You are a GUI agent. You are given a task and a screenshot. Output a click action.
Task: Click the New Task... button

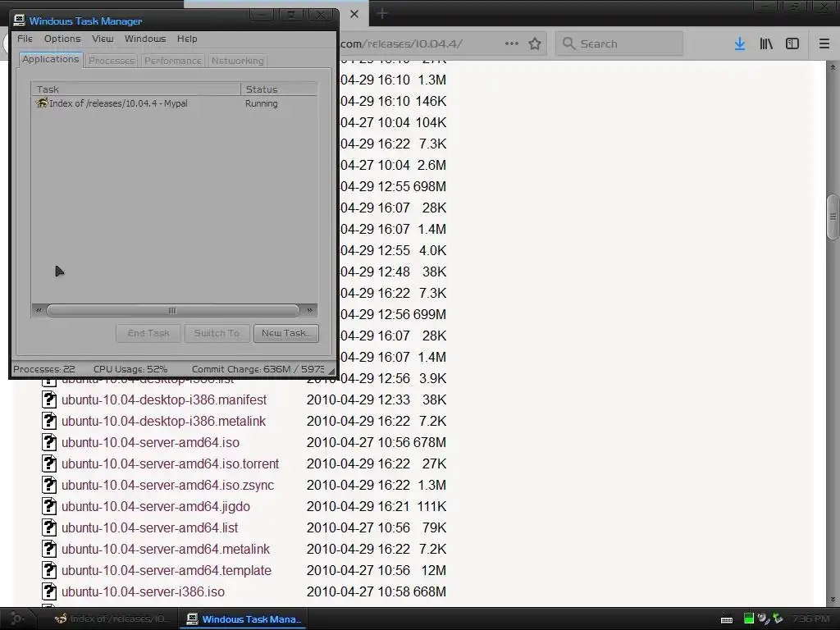[x=286, y=333]
